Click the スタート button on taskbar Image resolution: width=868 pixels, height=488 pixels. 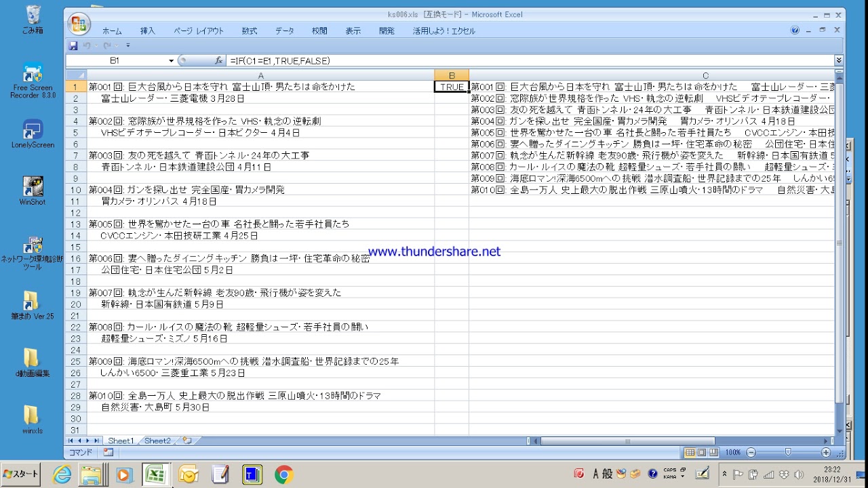click(20, 474)
